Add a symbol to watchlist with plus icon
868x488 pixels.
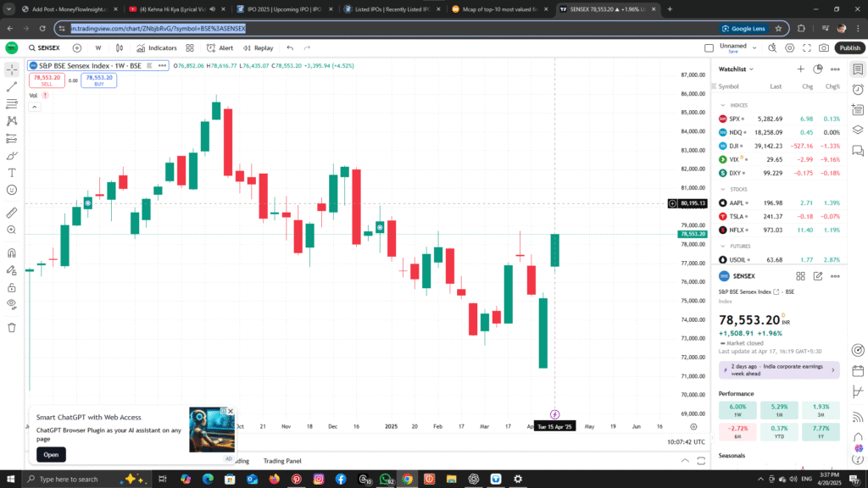800,69
